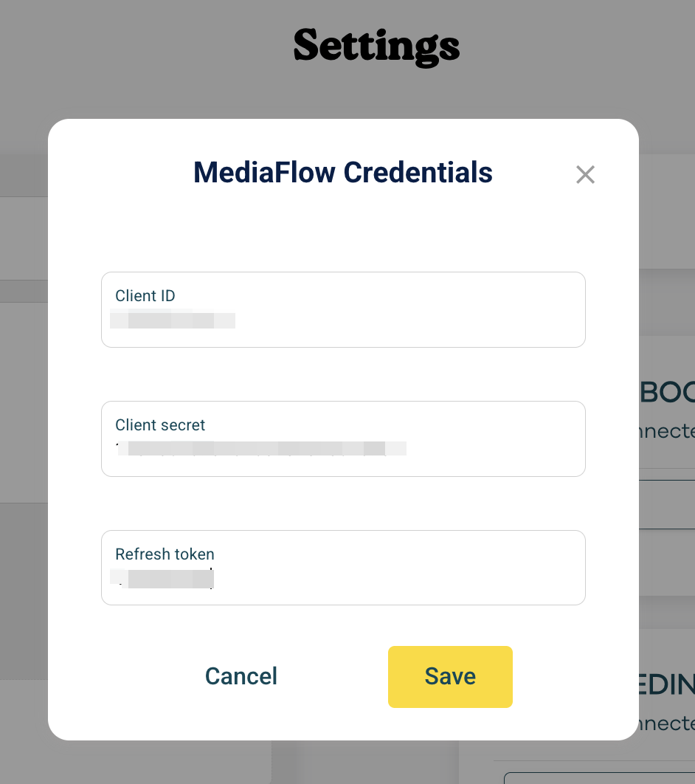Click the "Client ID" field label
The image size is (695, 784).
pyautogui.click(x=145, y=296)
